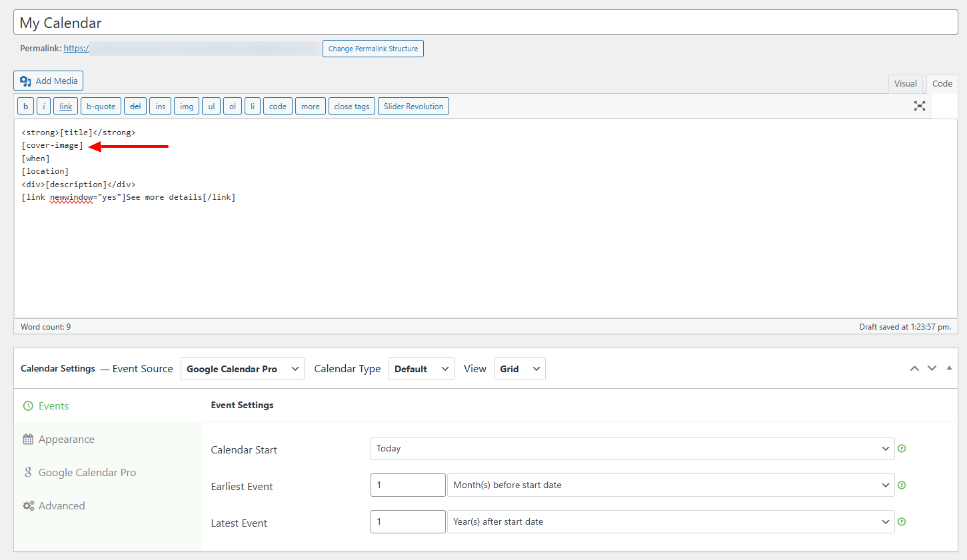Insert image using the img button
Viewport: 967px width, 560px height.
(187, 107)
